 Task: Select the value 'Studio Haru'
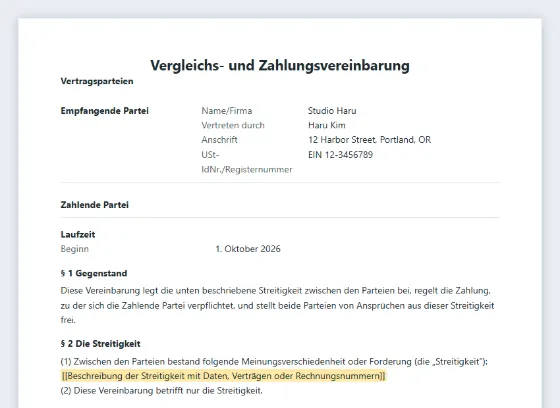(x=332, y=111)
